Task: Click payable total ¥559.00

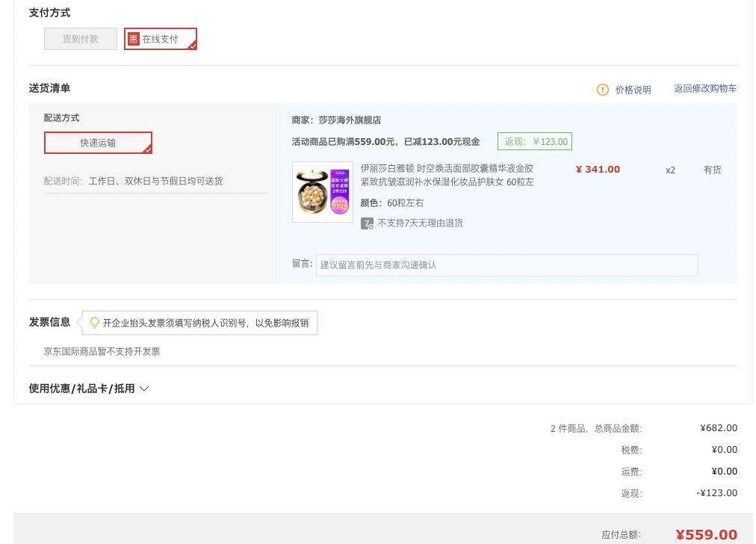Action: (707, 535)
